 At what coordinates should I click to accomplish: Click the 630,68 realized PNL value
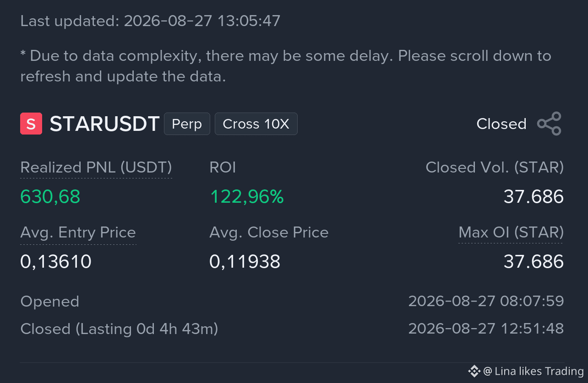(x=50, y=197)
